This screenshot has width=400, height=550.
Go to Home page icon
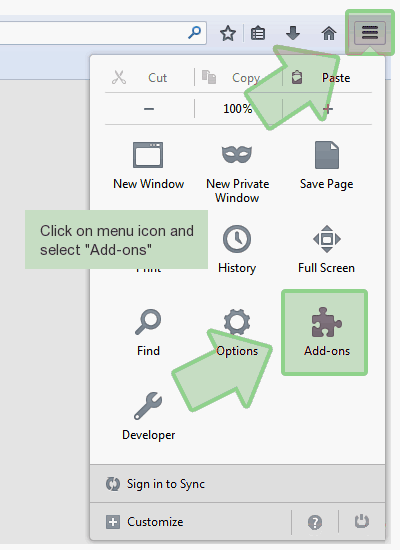coord(329,33)
